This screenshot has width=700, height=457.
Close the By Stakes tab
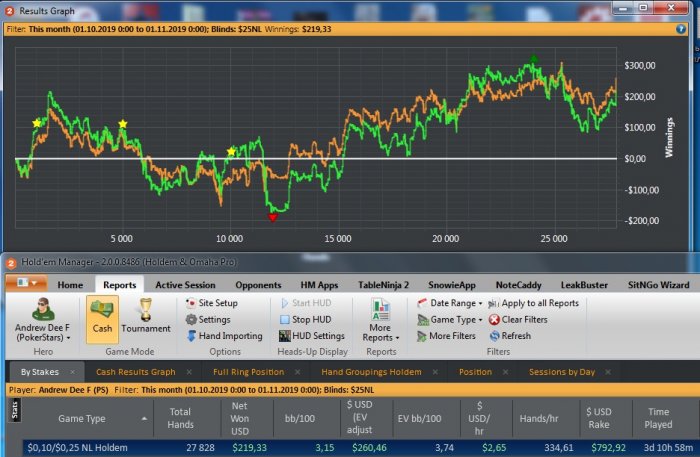pos(73,372)
